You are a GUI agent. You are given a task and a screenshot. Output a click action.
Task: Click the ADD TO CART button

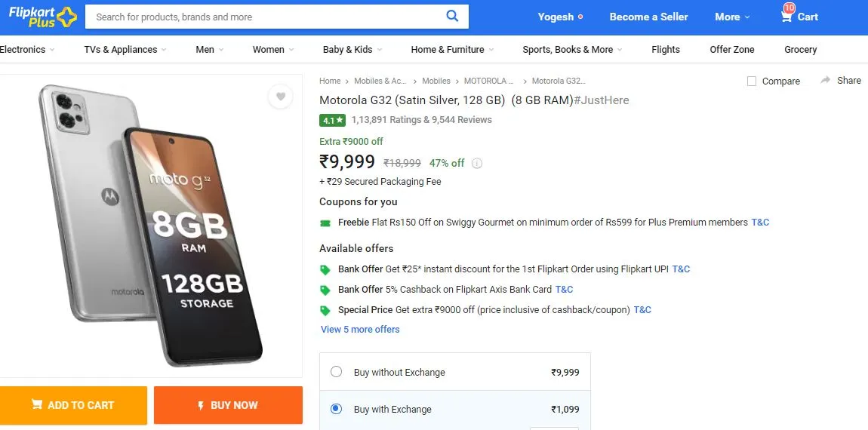(74, 405)
